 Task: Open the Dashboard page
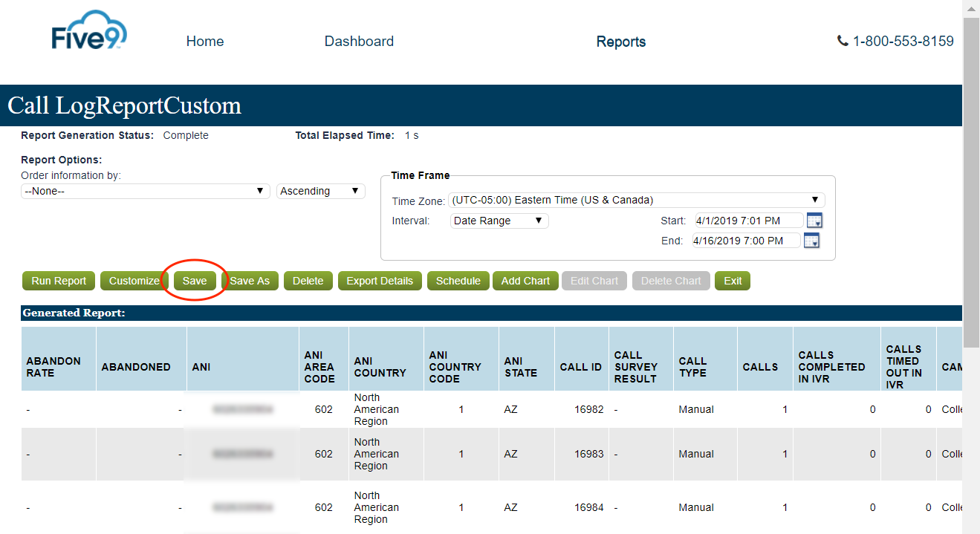pyautogui.click(x=359, y=41)
